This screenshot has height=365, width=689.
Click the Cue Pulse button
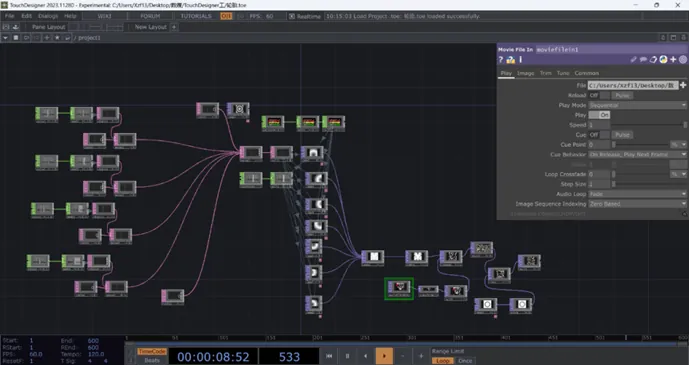[622, 134]
